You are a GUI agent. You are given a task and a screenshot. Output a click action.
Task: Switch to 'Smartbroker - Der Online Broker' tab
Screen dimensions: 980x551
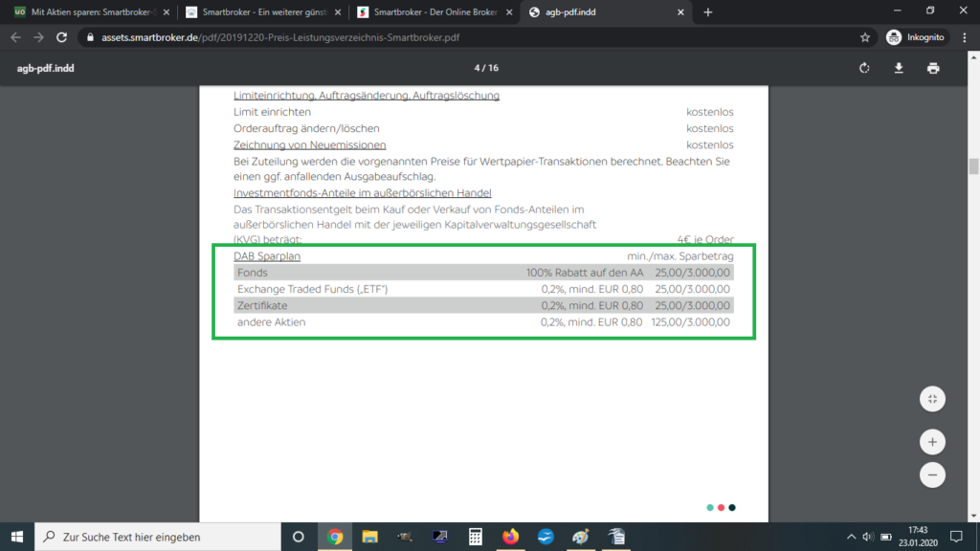435,11
